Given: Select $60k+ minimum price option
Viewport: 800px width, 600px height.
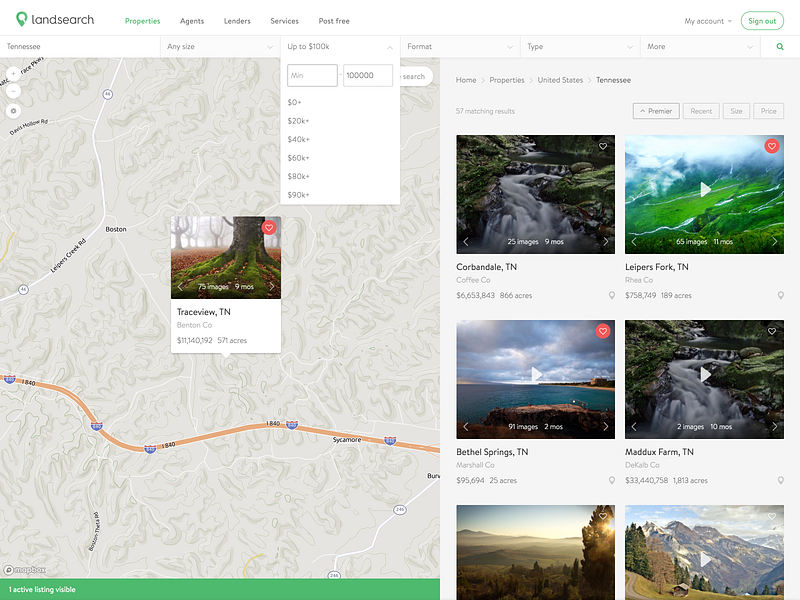Looking at the screenshot, I should click(x=298, y=158).
